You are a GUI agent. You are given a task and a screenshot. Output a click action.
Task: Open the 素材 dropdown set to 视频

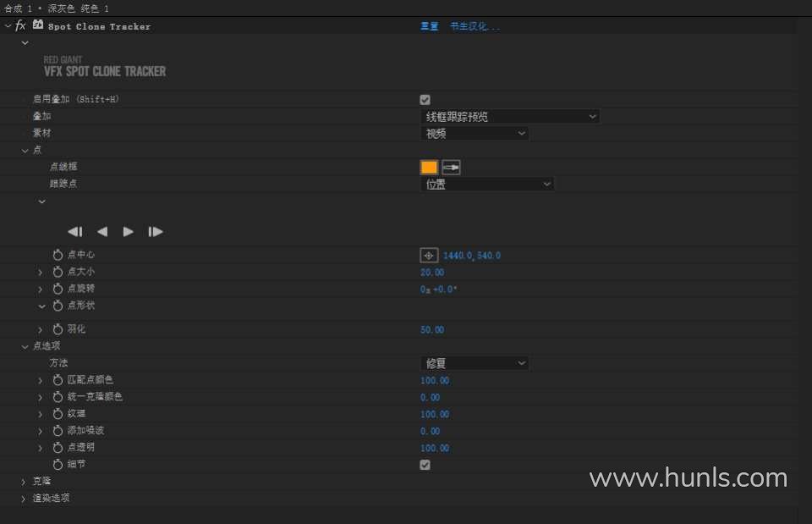coord(475,134)
